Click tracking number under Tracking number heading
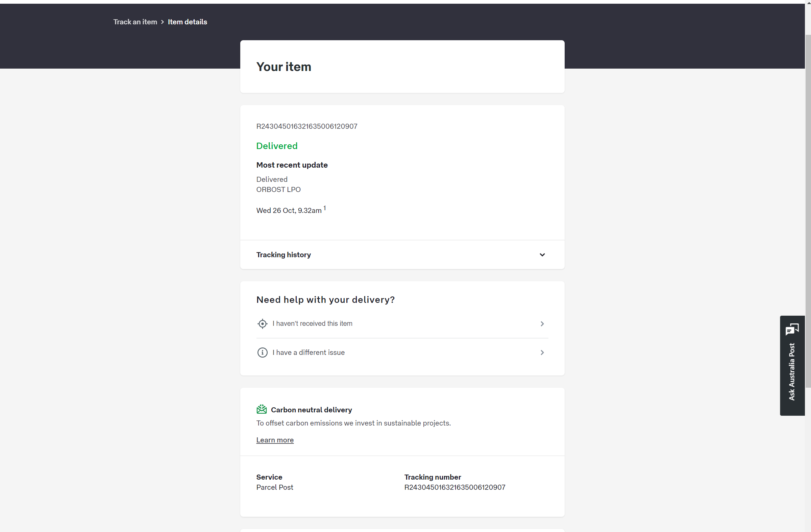The width and height of the screenshot is (811, 532). point(454,487)
